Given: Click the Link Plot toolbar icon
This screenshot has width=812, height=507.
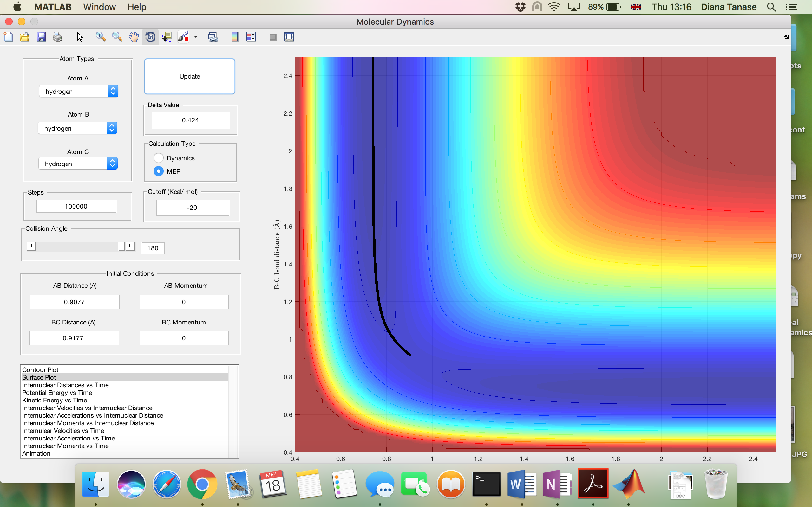Looking at the screenshot, I should click(x=213, y=37).
